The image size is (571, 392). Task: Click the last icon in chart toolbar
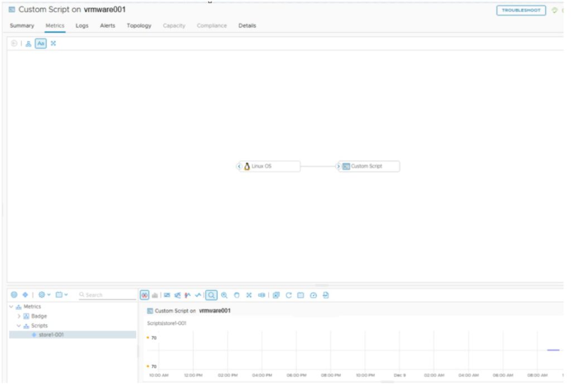326,295
